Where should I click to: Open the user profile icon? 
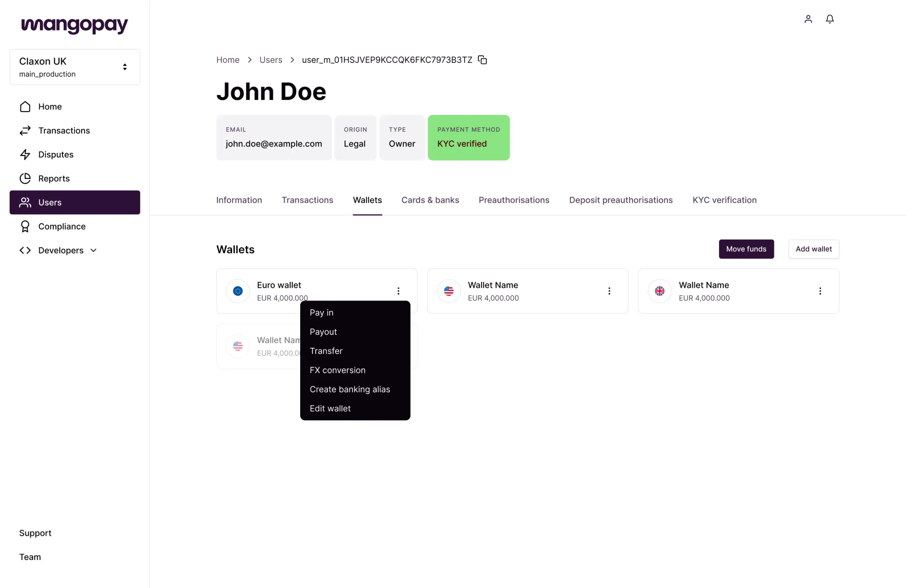808,19
